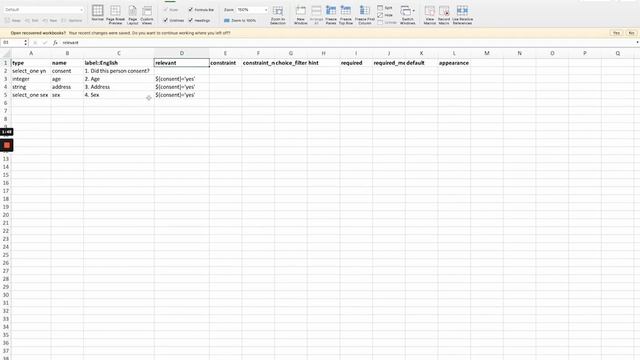Image resolution: width=640 pixels, height=360 pixels.
Task: Open Switch Windows menu
Action: tap(407, 15)
